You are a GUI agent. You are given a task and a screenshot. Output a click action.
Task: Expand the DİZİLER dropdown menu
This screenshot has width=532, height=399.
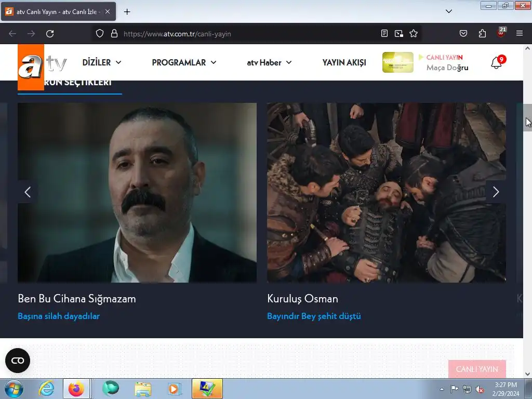click(102, 62)
